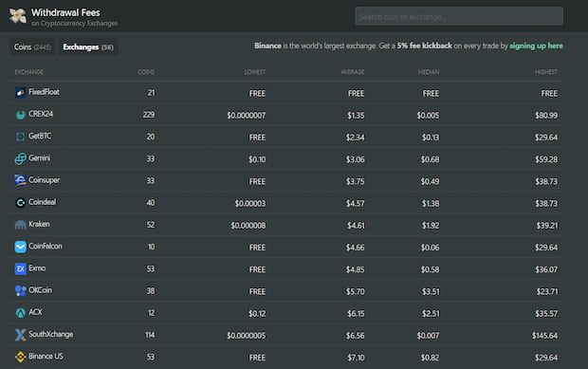This screenshot has width=588, height=369.
Task: Click SouthXchange lowest fee $0.0000005
Action: (247, 336)
